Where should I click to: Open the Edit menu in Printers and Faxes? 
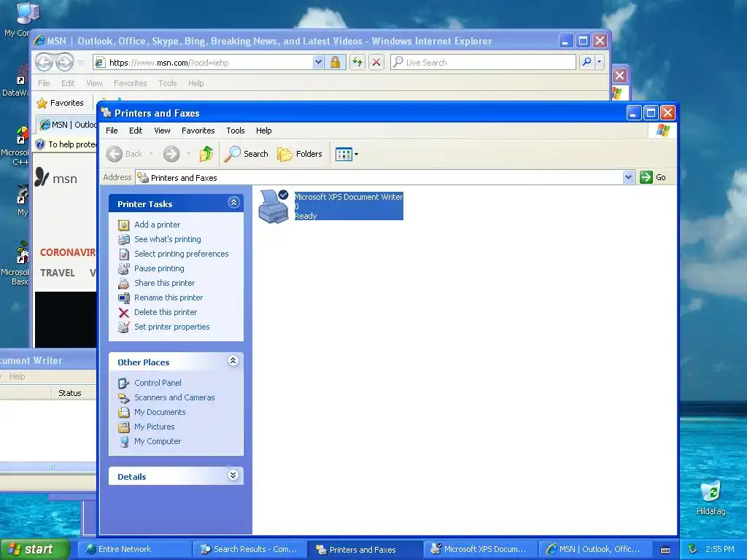136,131
